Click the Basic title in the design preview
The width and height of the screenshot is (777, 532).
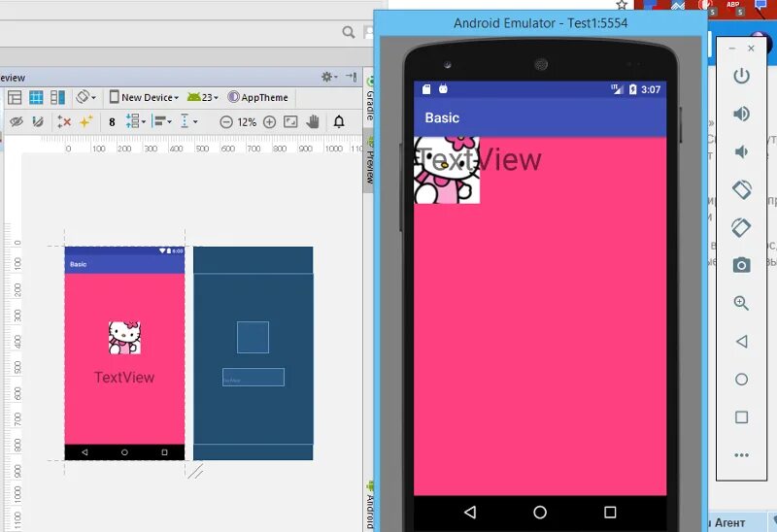tap(79, 264)
